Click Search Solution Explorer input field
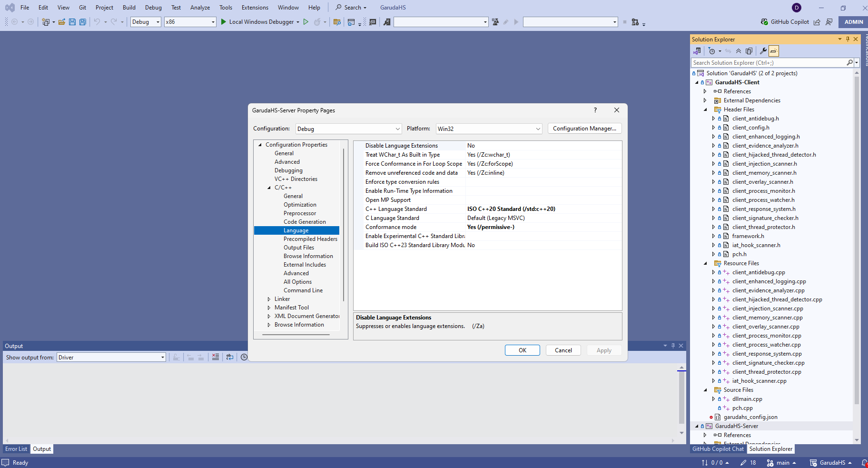 click(x=768, y=63)
